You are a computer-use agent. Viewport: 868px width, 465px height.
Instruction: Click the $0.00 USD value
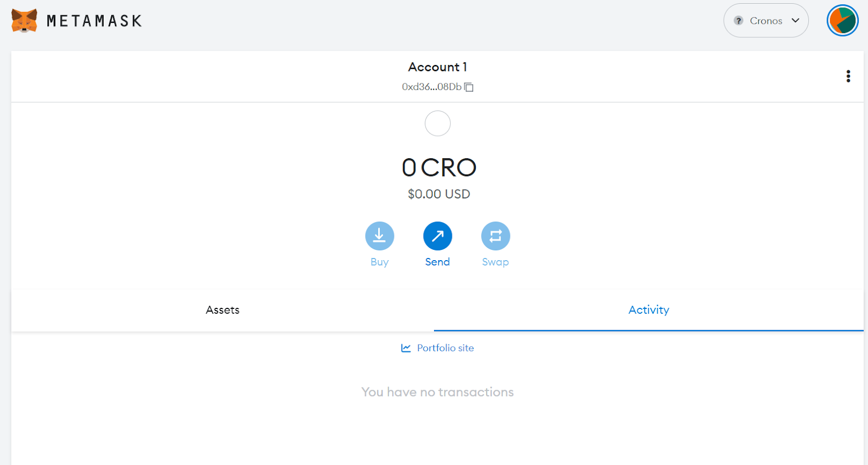[439, 194]
